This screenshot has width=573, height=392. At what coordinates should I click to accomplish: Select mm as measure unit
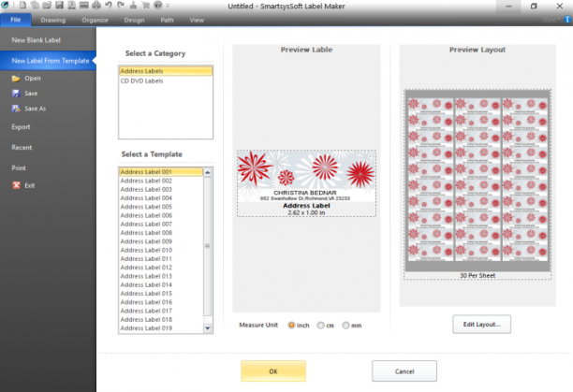click(x=345, y=326)
